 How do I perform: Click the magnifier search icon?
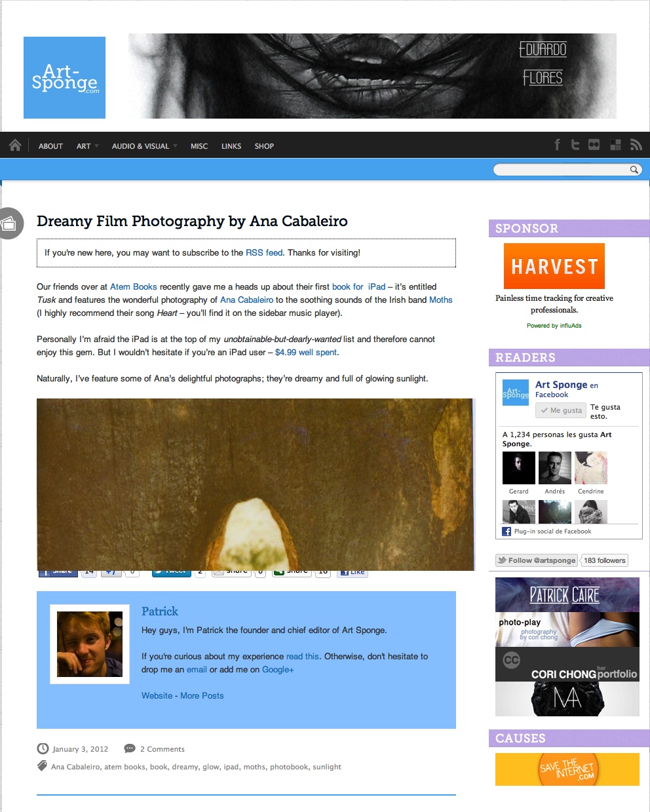pos(634,170)
